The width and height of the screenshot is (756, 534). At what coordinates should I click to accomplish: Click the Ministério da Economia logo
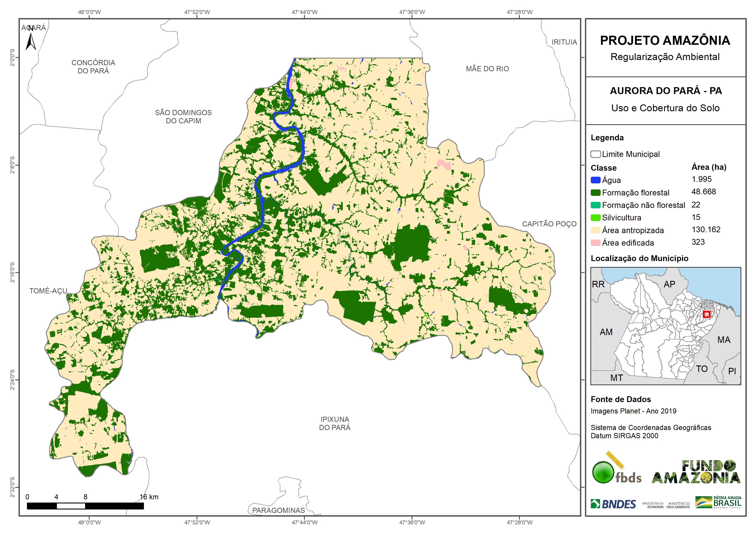653,505
